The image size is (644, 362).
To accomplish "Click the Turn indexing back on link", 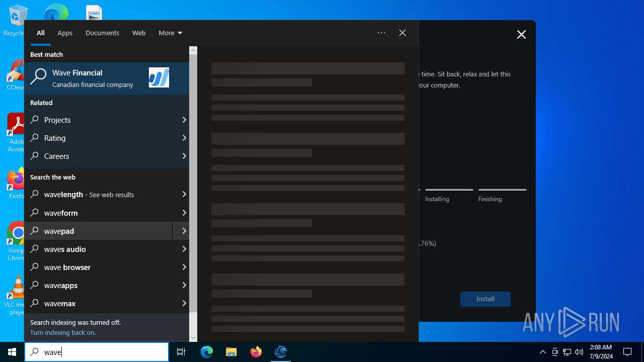I will click(x=63, y=332).
